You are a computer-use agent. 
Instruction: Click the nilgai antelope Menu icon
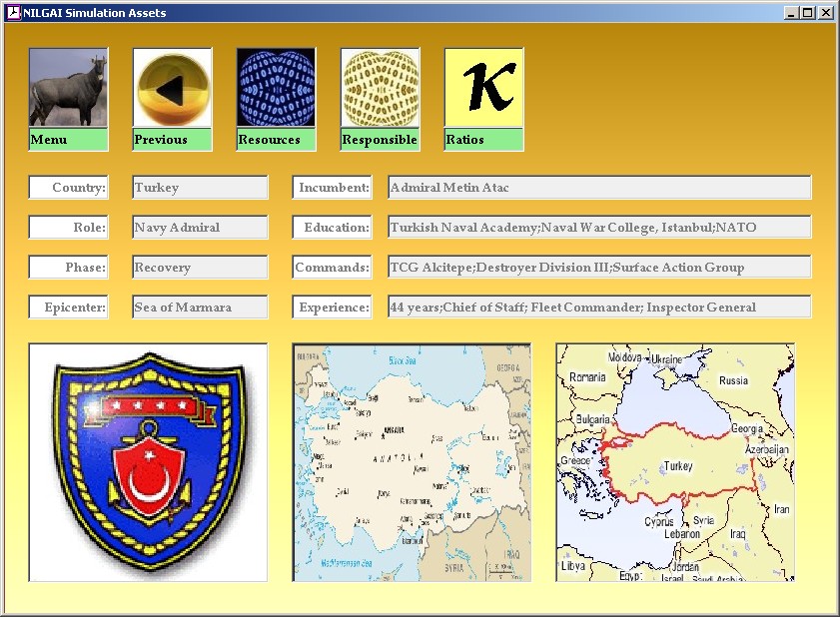[68, 89]
